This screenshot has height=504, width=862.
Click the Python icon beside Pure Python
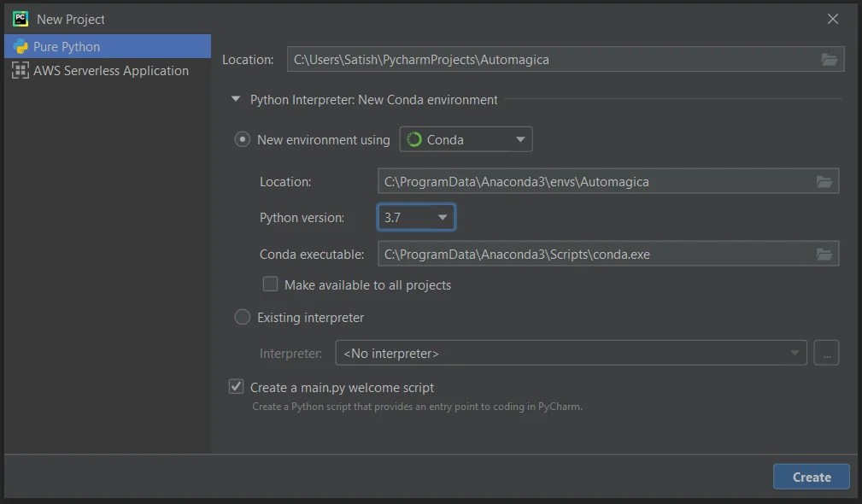pos(21,46)
